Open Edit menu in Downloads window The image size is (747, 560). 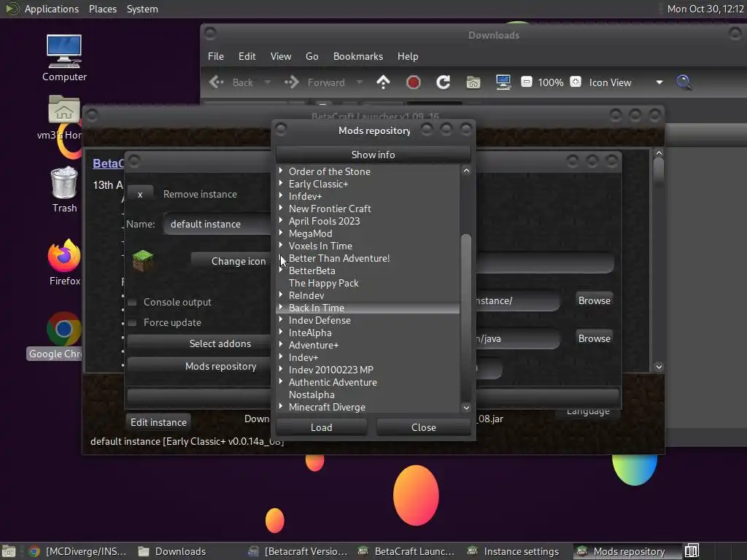247,56
